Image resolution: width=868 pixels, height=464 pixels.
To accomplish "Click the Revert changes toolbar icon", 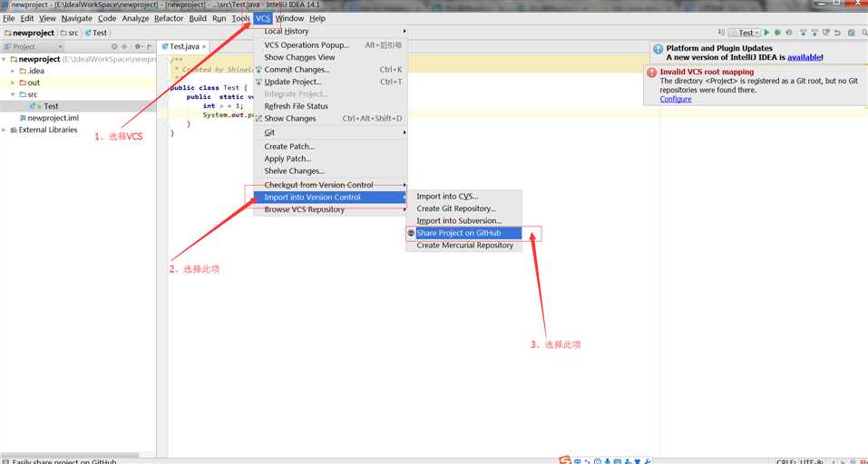I will (837, 33).
